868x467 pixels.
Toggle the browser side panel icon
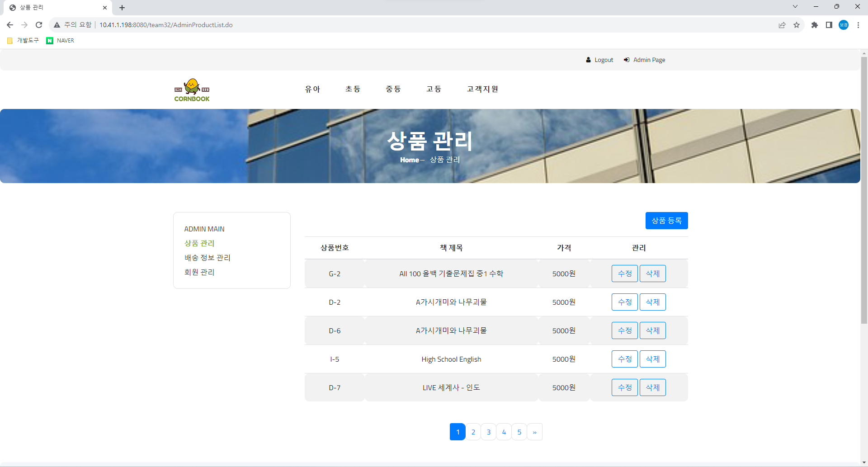point(829,25)
